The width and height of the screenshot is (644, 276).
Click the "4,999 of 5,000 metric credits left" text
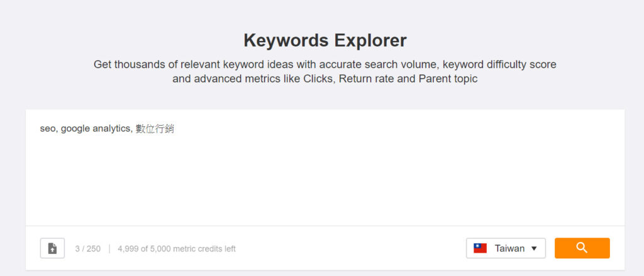[x=177, y=249]
